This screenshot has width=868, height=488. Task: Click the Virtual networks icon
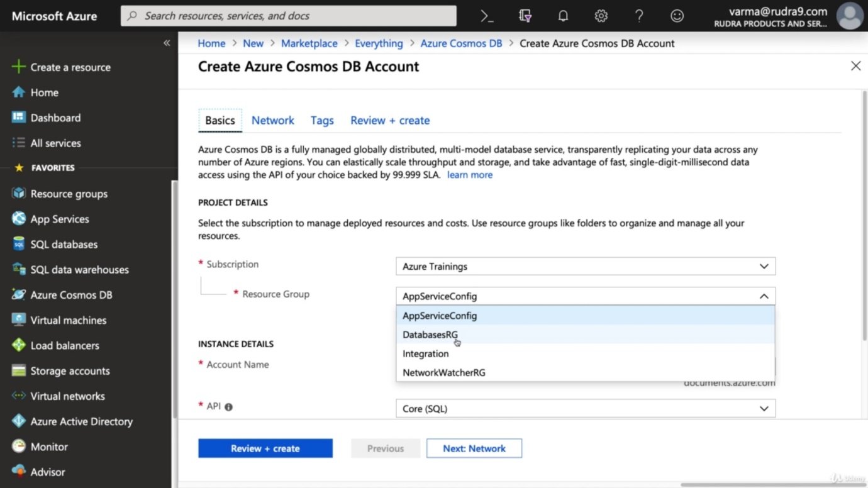pyautogui.click(x=19, y=396)
